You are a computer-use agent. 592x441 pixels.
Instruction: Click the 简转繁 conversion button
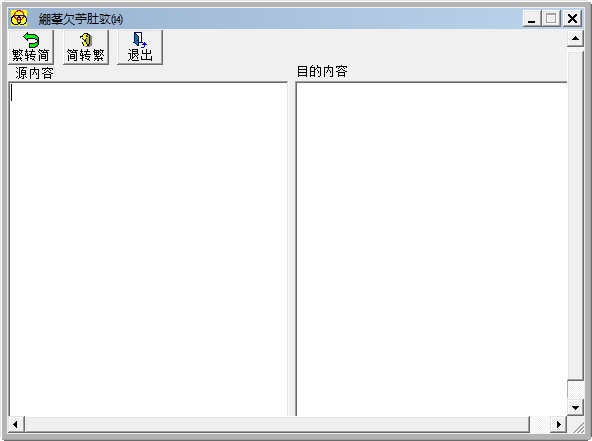tap(86, 47)
